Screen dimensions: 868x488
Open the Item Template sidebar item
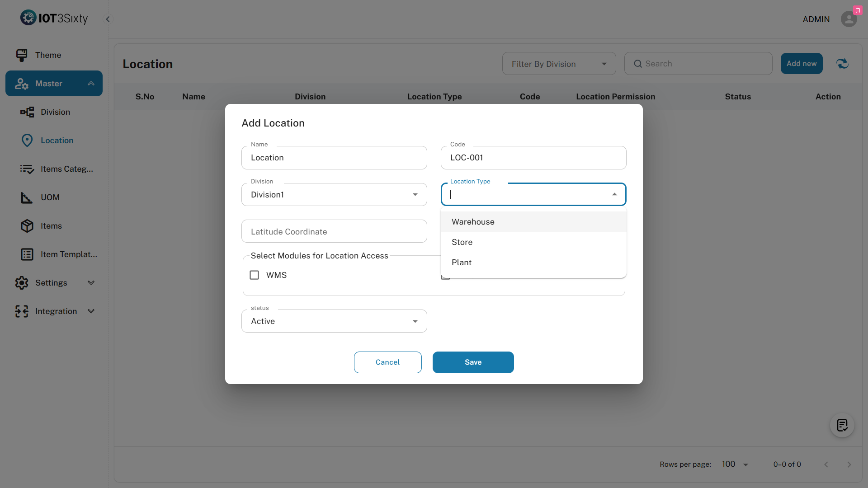pos(69,254)
